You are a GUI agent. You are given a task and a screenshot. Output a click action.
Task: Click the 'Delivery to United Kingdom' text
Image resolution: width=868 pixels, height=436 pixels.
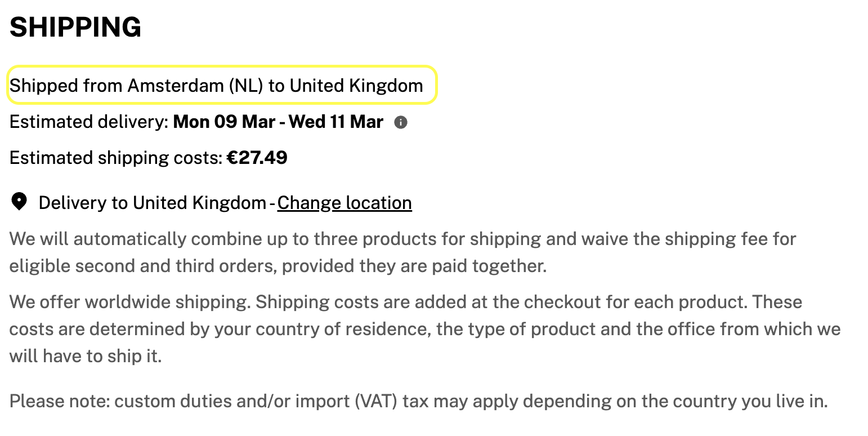(153, 203)
